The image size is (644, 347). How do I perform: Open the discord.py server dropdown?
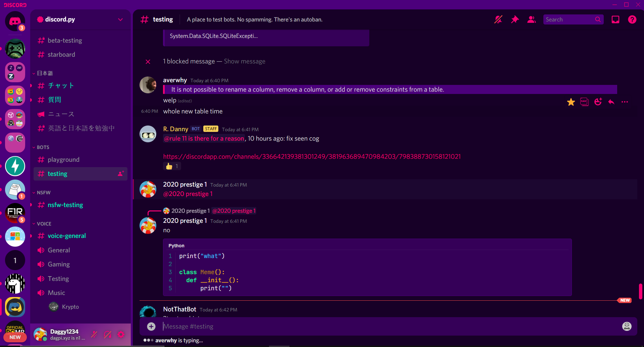[120, 19]
